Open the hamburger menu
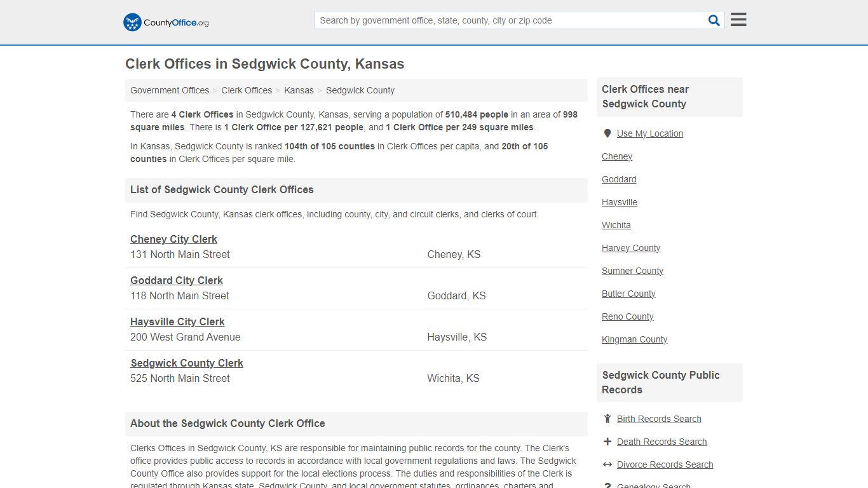The image size is (868, 488). [x=738, y=20]
